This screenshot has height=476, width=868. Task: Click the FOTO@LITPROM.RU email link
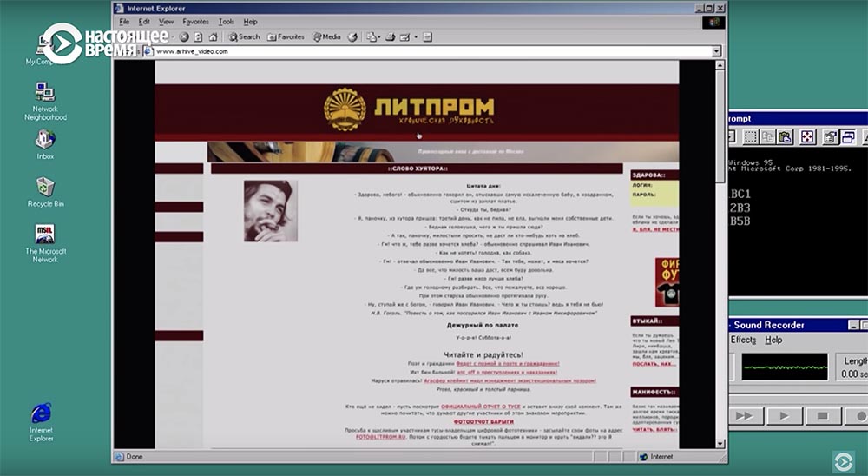[x=381, y=437]
